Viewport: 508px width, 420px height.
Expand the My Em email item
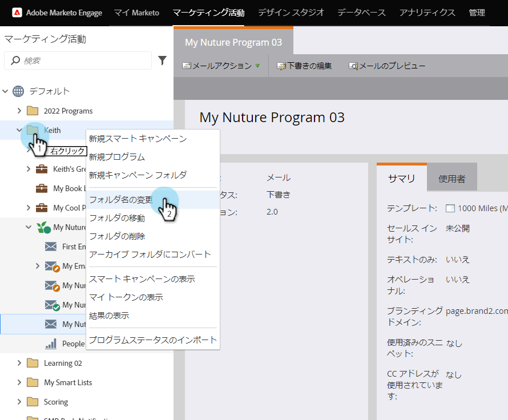(38, 266)
